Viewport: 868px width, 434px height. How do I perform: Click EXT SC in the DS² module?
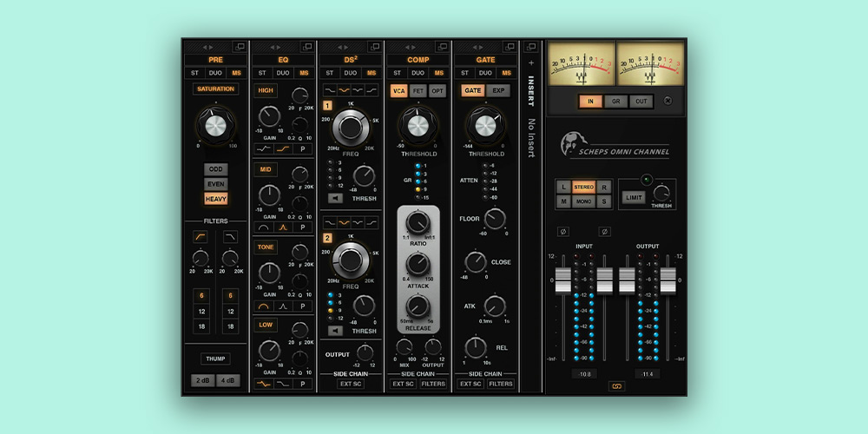(351, 384)
